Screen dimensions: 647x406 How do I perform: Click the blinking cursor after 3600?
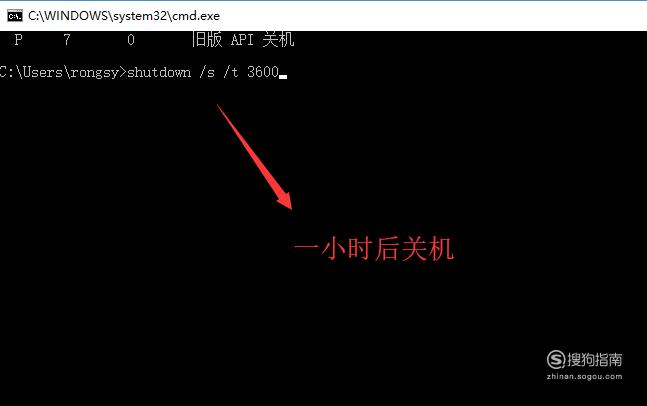pos(283,76)
